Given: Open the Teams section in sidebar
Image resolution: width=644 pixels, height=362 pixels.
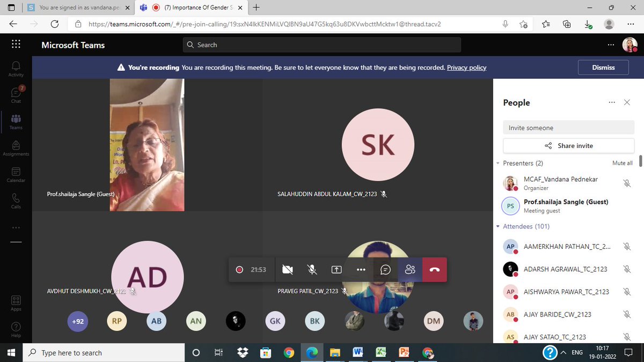Looking at the screenshot, I should tap(16, 122).
